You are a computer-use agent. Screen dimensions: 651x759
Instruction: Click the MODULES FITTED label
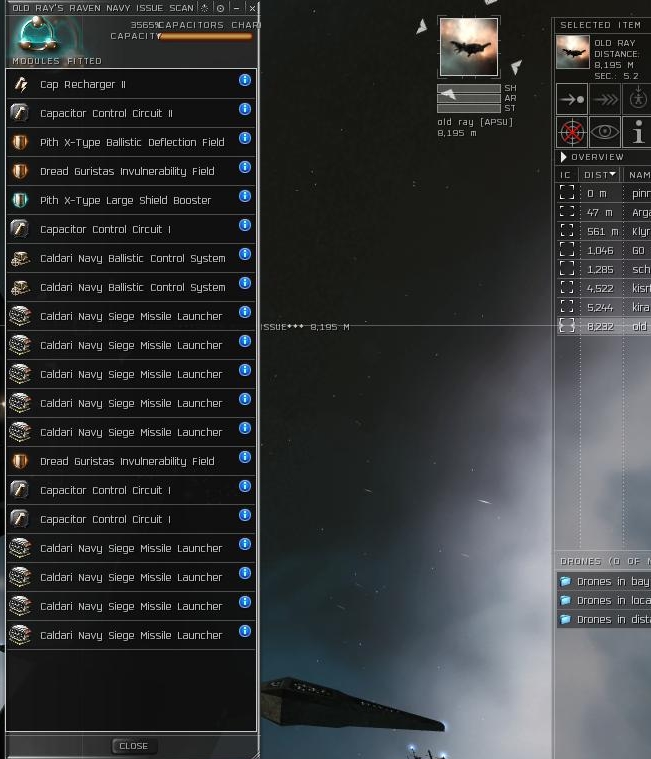57,61
